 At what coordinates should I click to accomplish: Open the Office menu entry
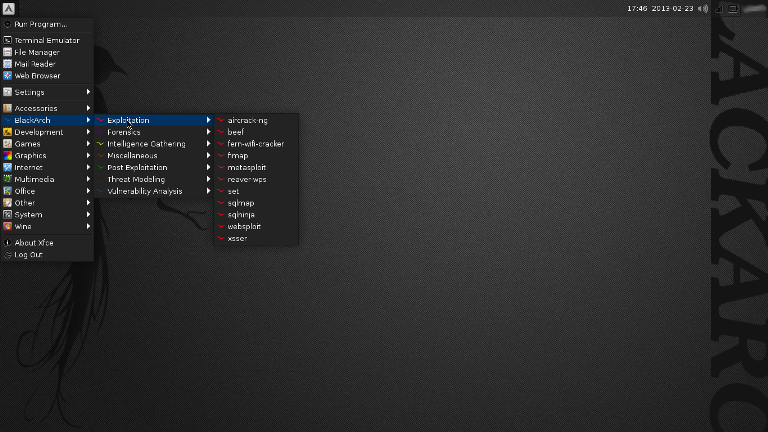47,191
